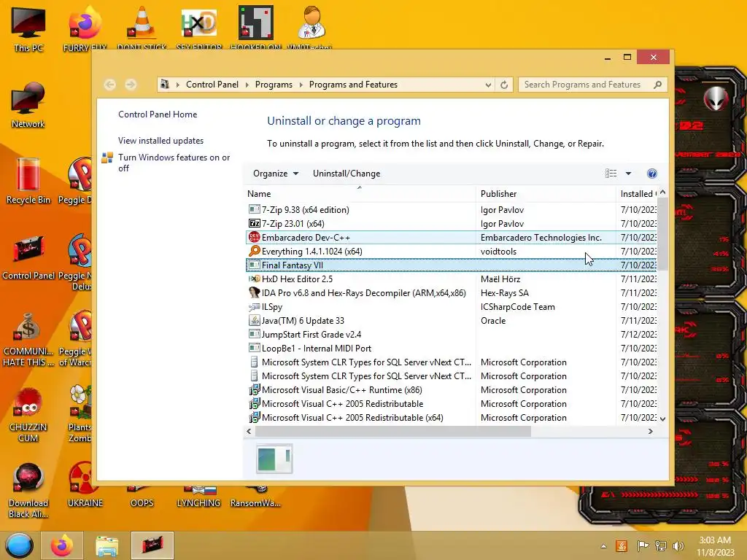The image size is (747, 560).
Task: Open the Download Black Ali... desktop shortcut
Action: (x=28, y=491)
